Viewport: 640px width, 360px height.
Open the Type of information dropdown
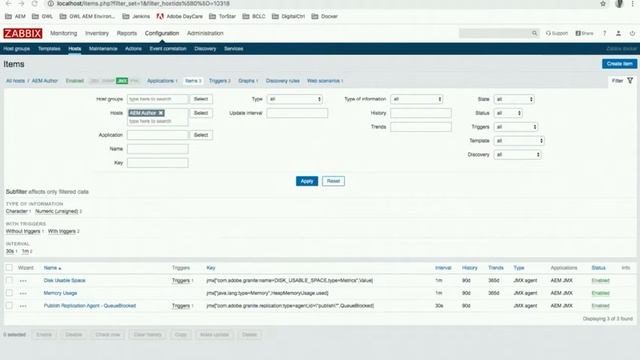point(417,99)
